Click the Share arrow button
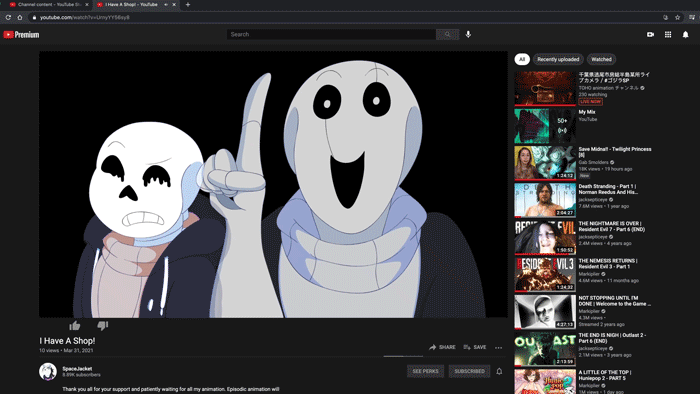 442,347
